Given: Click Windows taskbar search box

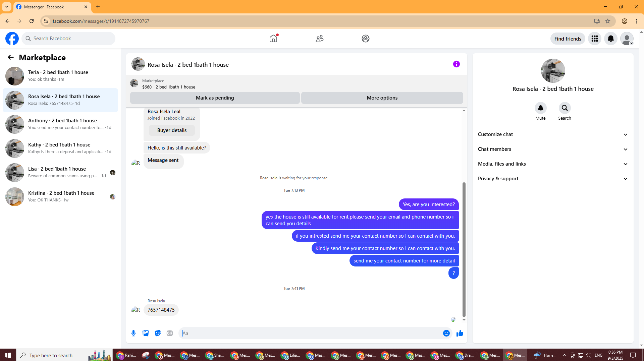Looking at the screenshot, I should click(64, 355).
